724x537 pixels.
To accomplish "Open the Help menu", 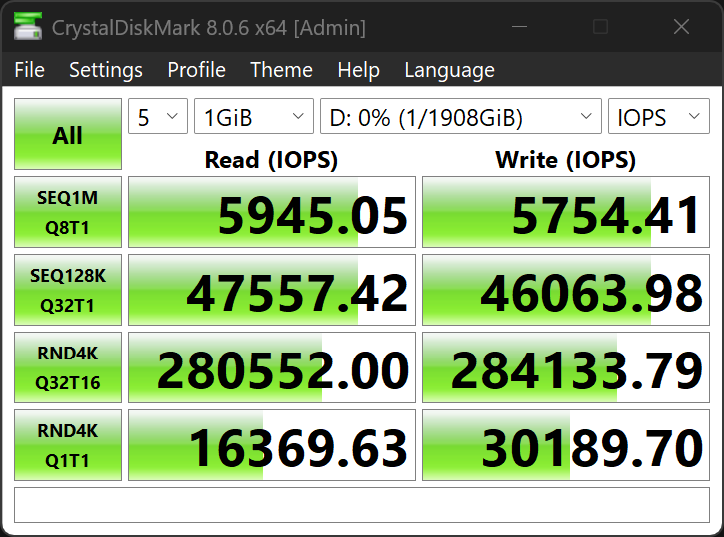I will point(358,70).
